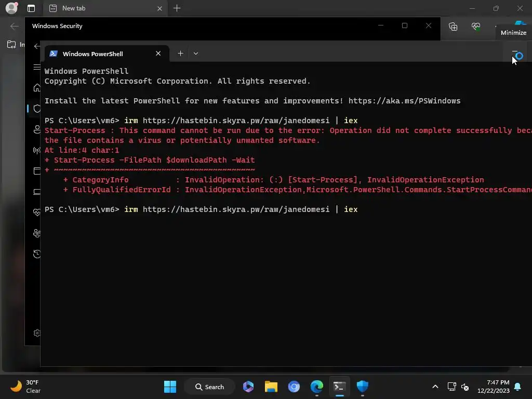Open Copilot from the taskbar

click(x=248, y=387)
